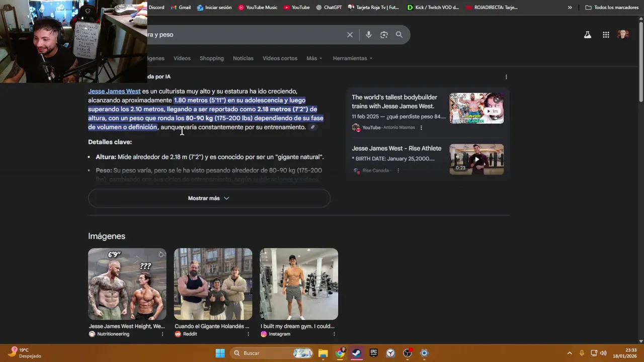Switch to Chrome in the taskbar

tap(340, 353)
